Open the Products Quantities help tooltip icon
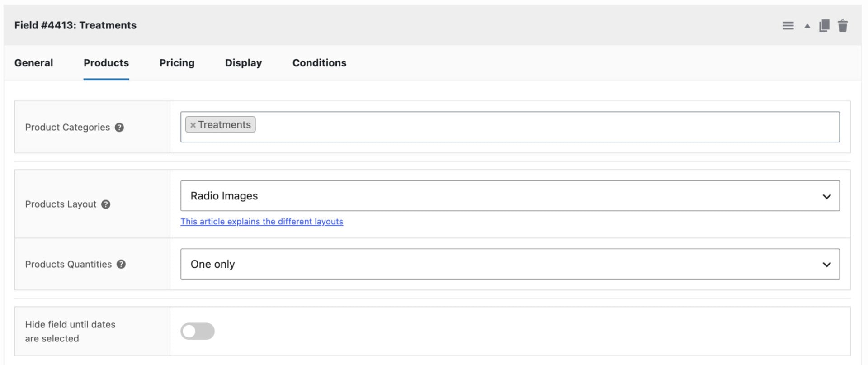Screen dimensions: 868x365 pos(121,264)
